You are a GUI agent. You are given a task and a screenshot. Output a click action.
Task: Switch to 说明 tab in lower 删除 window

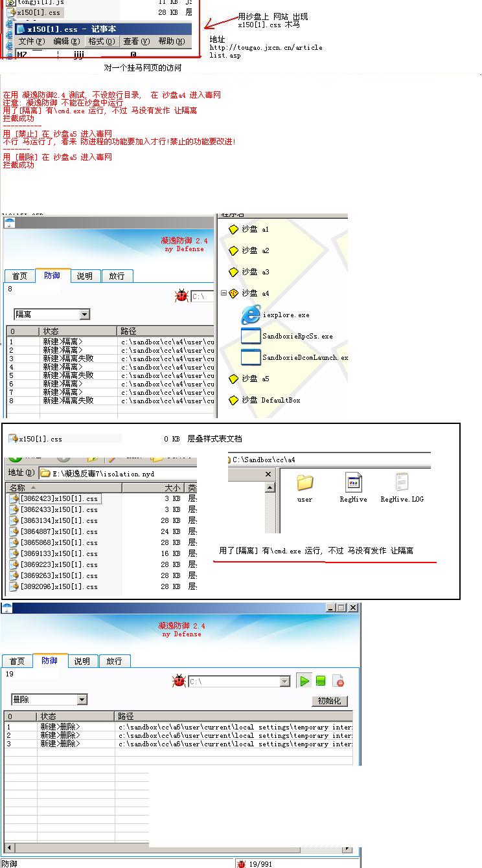[x=82, y=661]
